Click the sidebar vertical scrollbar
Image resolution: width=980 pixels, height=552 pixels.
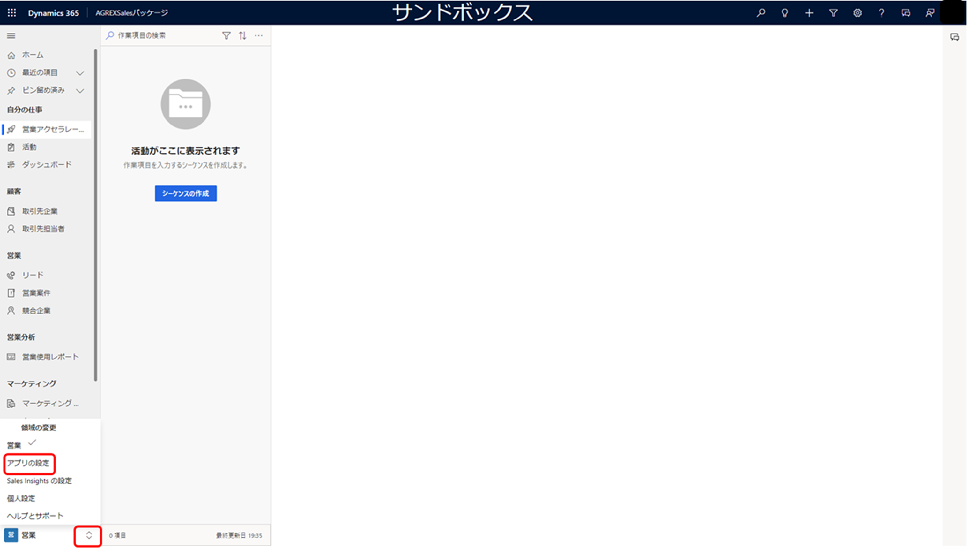[95, 215]
